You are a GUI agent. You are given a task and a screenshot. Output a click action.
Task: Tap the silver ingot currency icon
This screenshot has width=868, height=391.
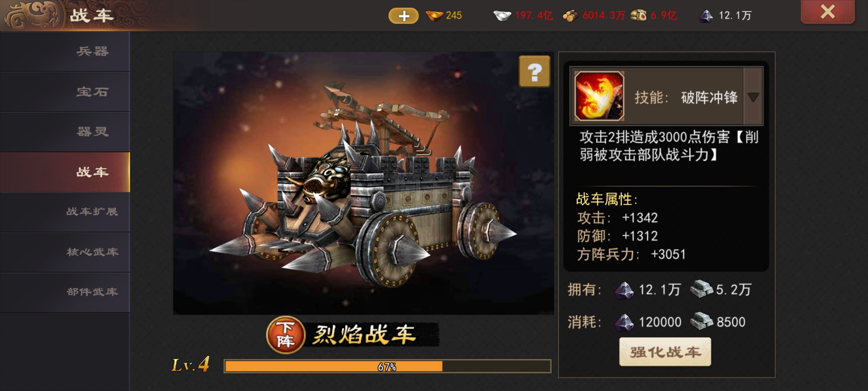[502, 16]
